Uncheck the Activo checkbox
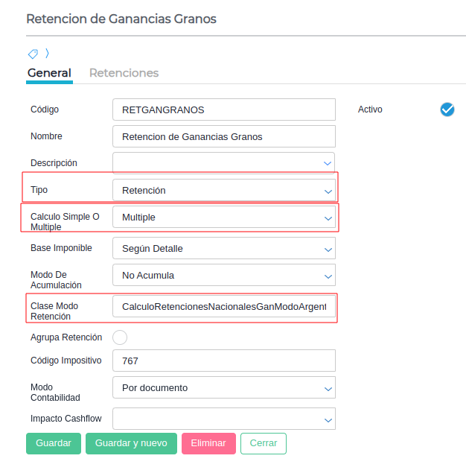The image size is (466, 476). tap(447, 110)
